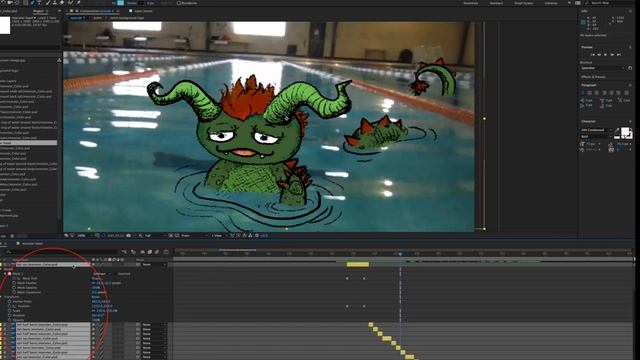
Task: Switch to the Libraries workspace
Action: tap(551, 3)
